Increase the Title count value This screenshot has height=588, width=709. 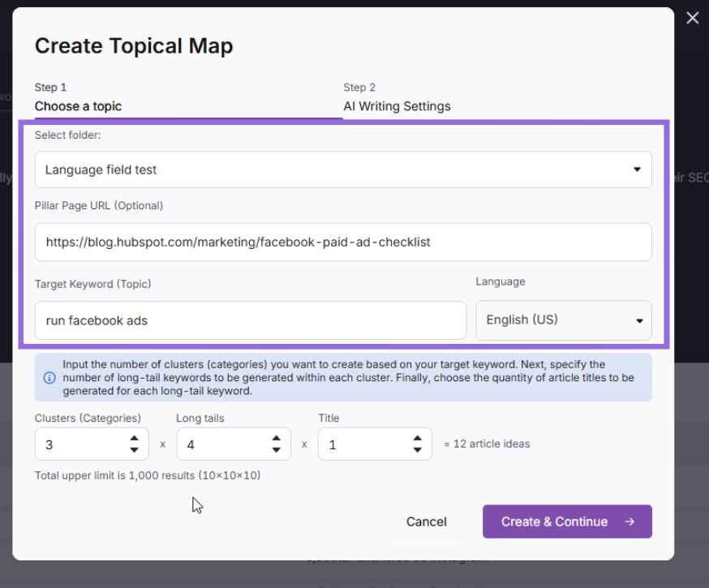[417, 438]
